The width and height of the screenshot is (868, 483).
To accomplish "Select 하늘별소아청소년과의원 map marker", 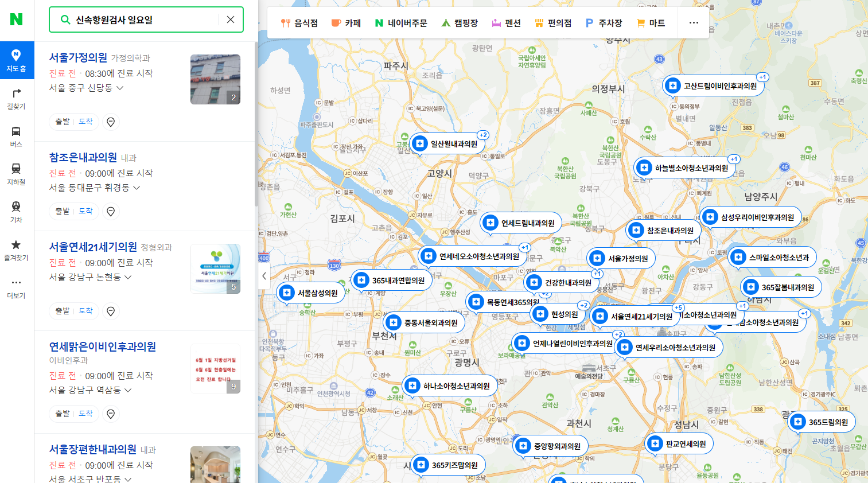I will click(x=685, y=168).
